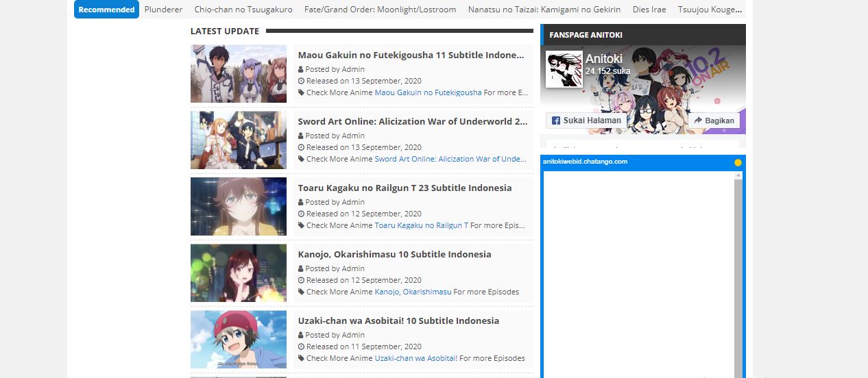
Task: Click the anitokiwebid.chatango.com chat header link
Action: pos(585,162)
